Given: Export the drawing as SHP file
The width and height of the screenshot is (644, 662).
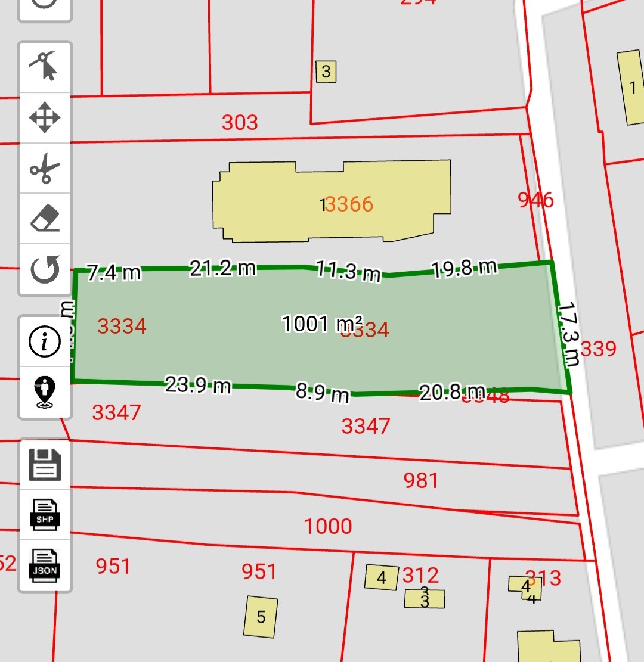Looking at the screenshot, I should tap(45, 515).
